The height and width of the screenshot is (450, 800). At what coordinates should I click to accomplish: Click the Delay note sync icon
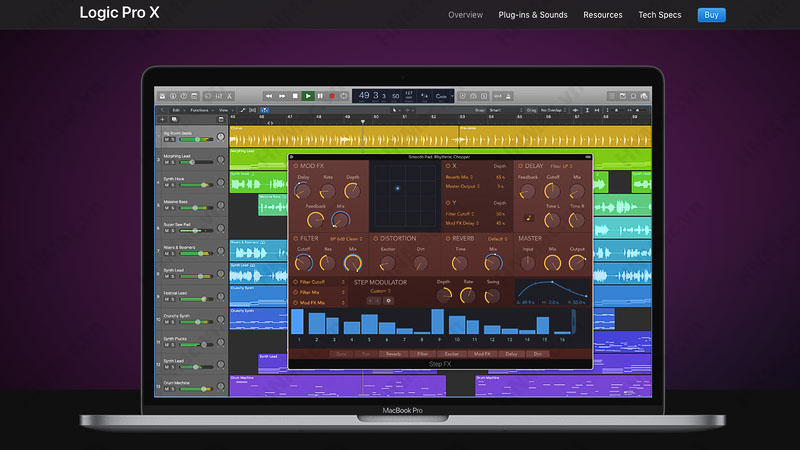click(528, 218)
